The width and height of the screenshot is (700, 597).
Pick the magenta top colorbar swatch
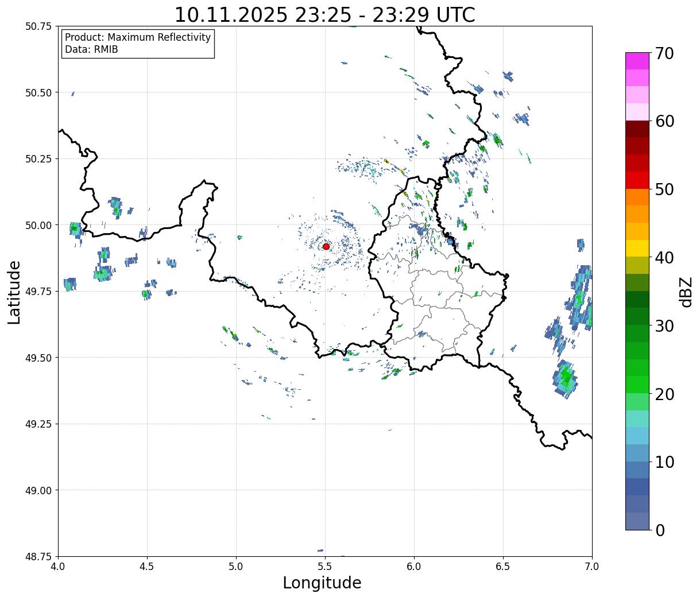(637, 61)
